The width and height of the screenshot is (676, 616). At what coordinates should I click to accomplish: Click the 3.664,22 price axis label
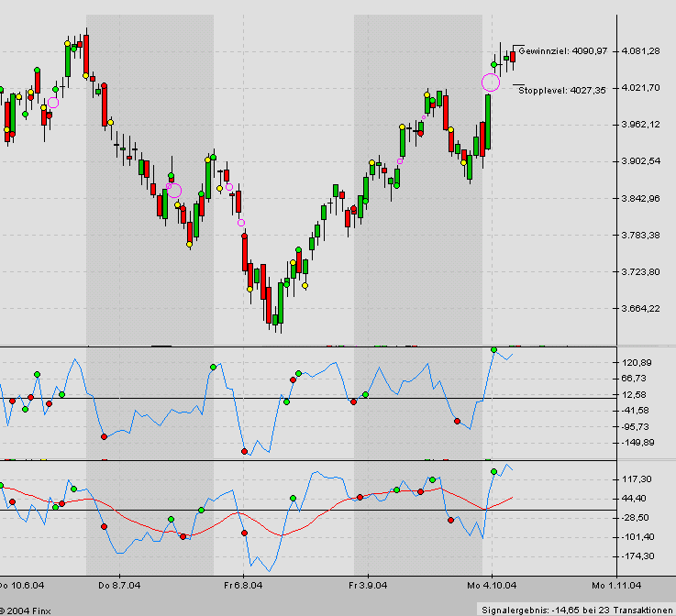pos(640,309)
